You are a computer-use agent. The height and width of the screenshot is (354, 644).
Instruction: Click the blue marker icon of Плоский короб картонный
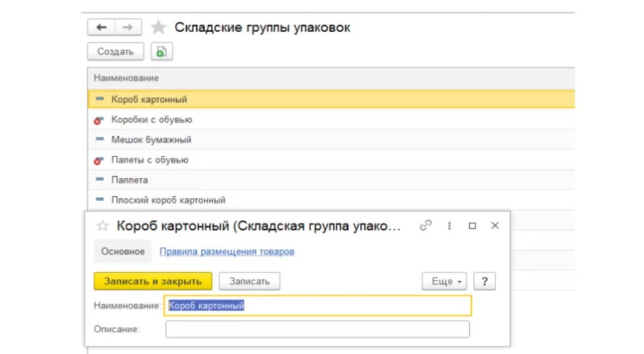coord(99,199)
